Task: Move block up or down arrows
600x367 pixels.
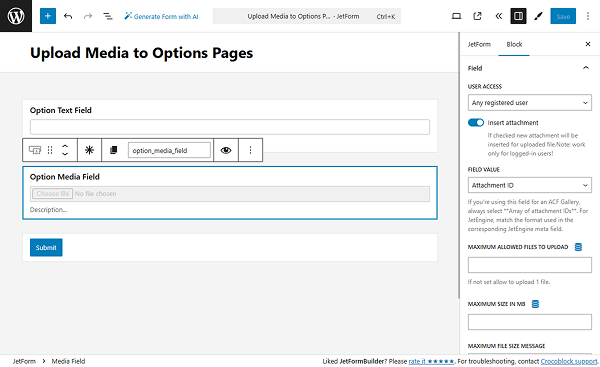Action: click(65, 150)
